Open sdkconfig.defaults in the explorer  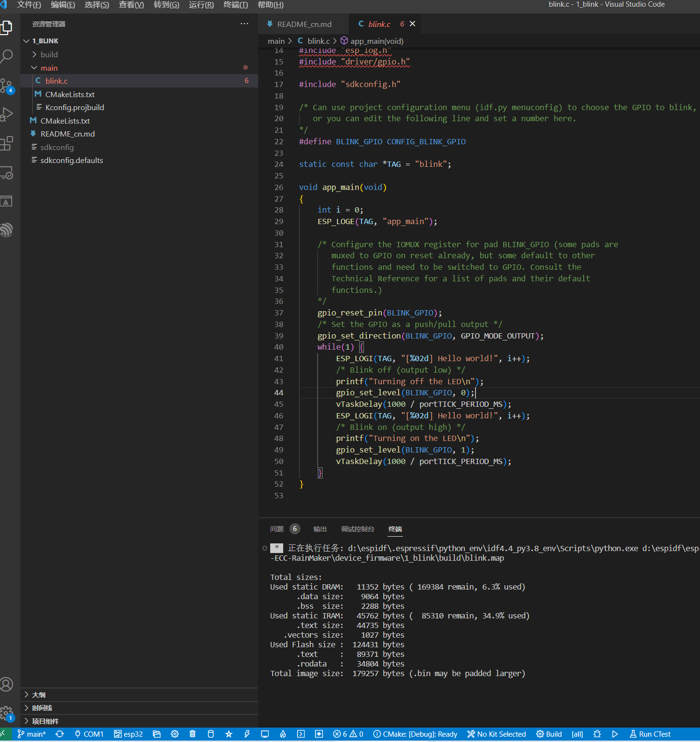(139, 160)
